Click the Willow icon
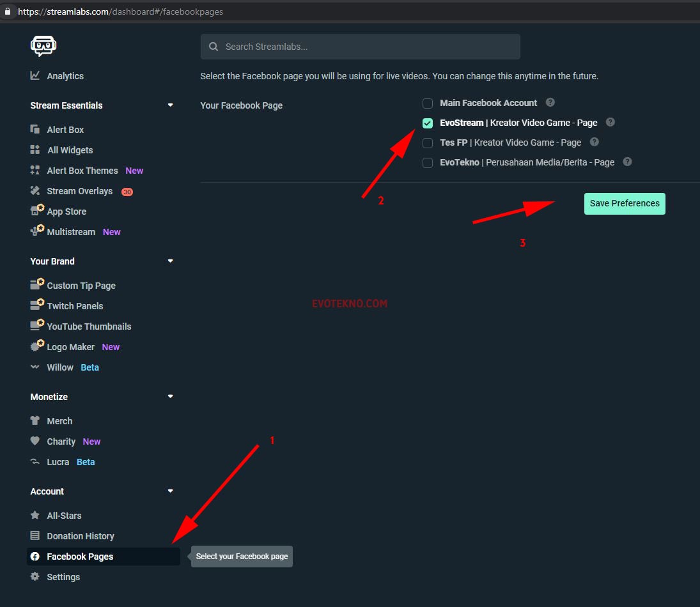The width and height of the screenshot is (700, 607). point(35,367)
